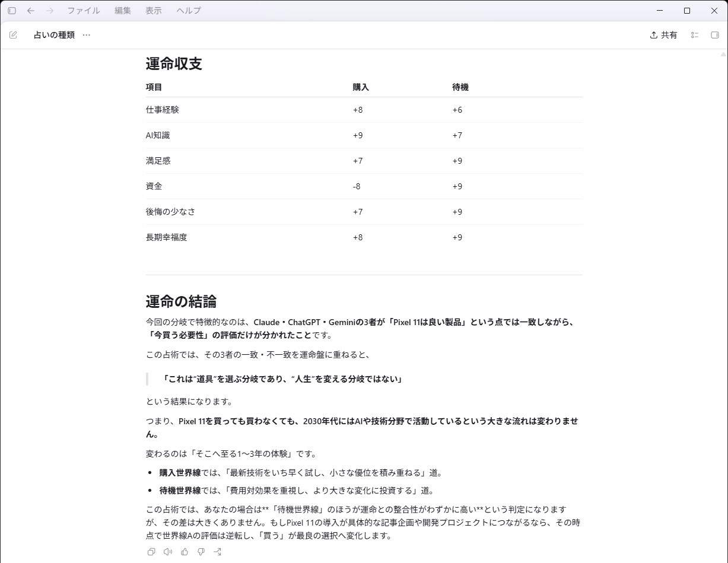
Task: Read the response aloud with the speaker icon
Action: (x=168, y=552)
